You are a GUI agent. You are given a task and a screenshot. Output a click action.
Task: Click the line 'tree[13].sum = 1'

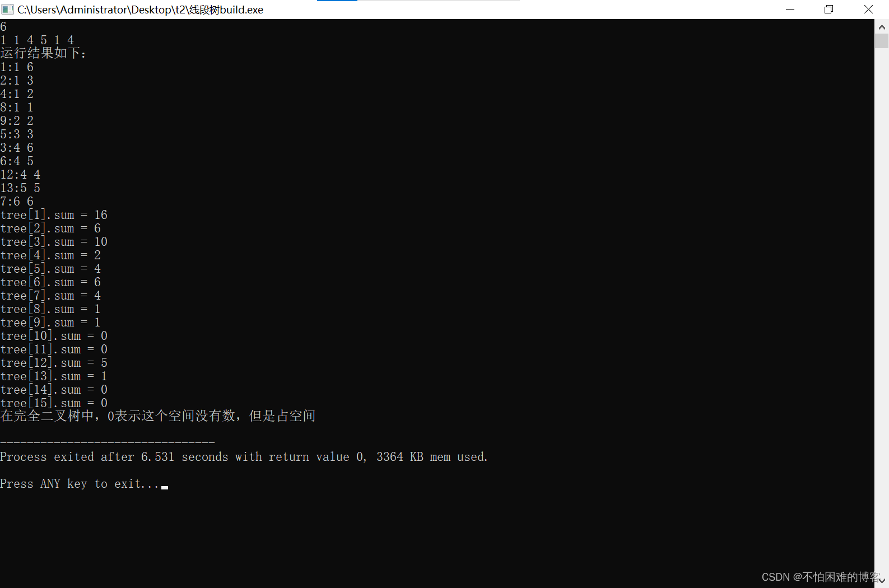[54, 376]
